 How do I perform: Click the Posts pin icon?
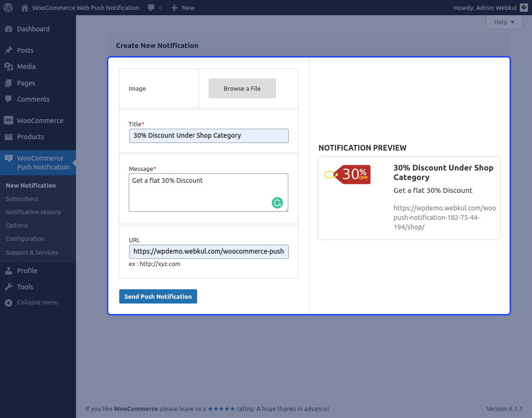9,50
